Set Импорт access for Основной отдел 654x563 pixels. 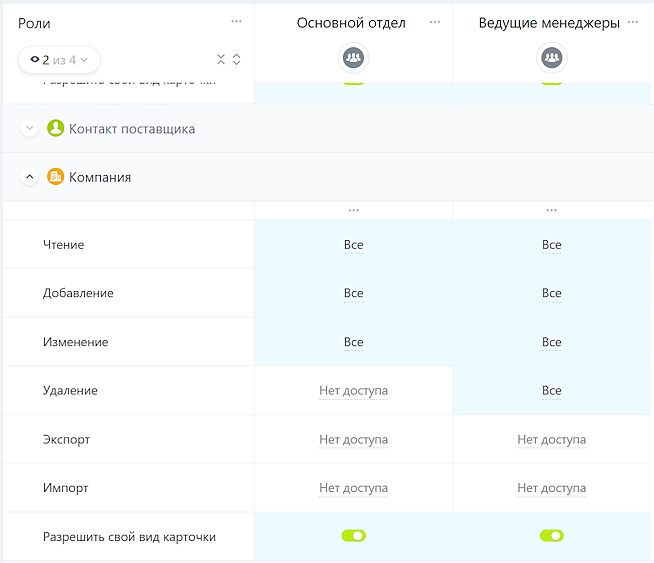coord(353,488)
